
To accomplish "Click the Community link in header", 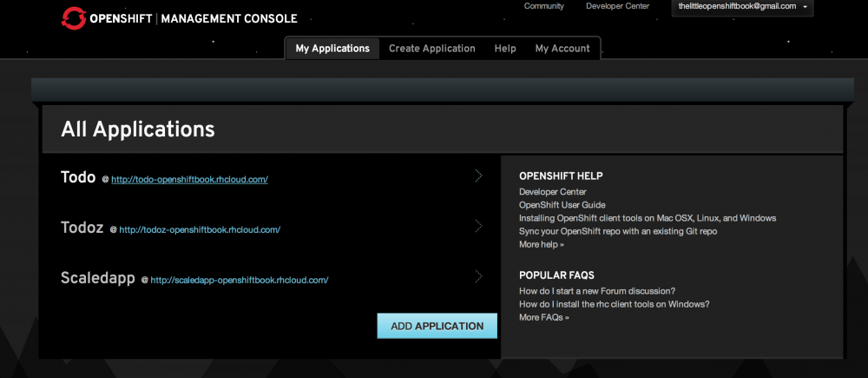I will tap(543, 6).
